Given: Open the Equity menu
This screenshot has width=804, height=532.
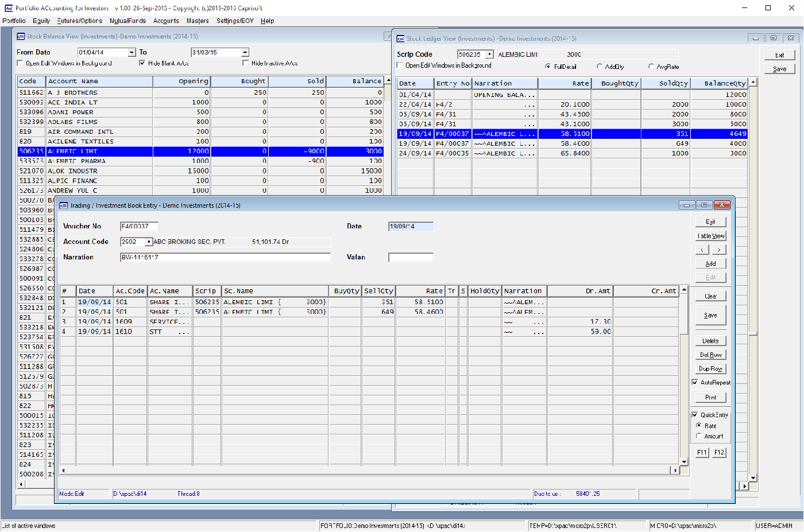Looking at the screenshot, I should coord(41,21).
